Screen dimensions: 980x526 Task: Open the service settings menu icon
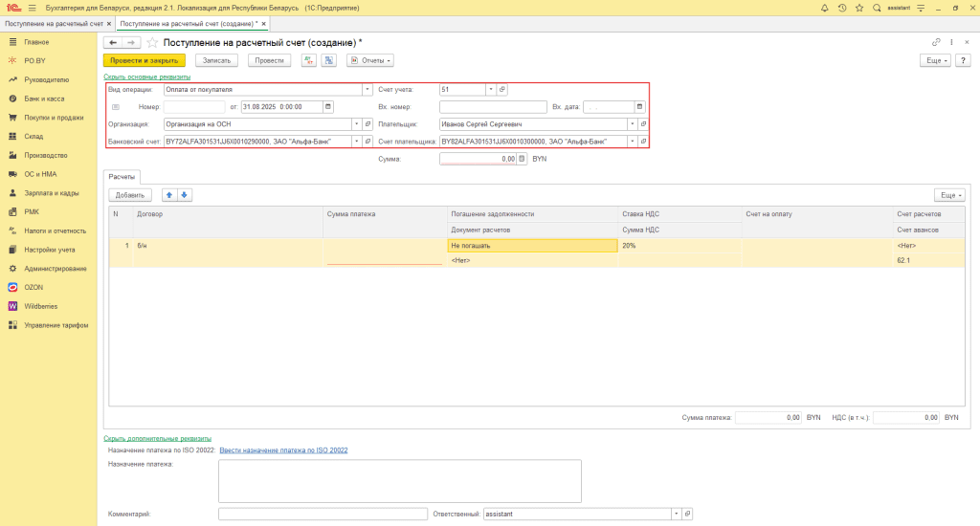click(921, 8)
